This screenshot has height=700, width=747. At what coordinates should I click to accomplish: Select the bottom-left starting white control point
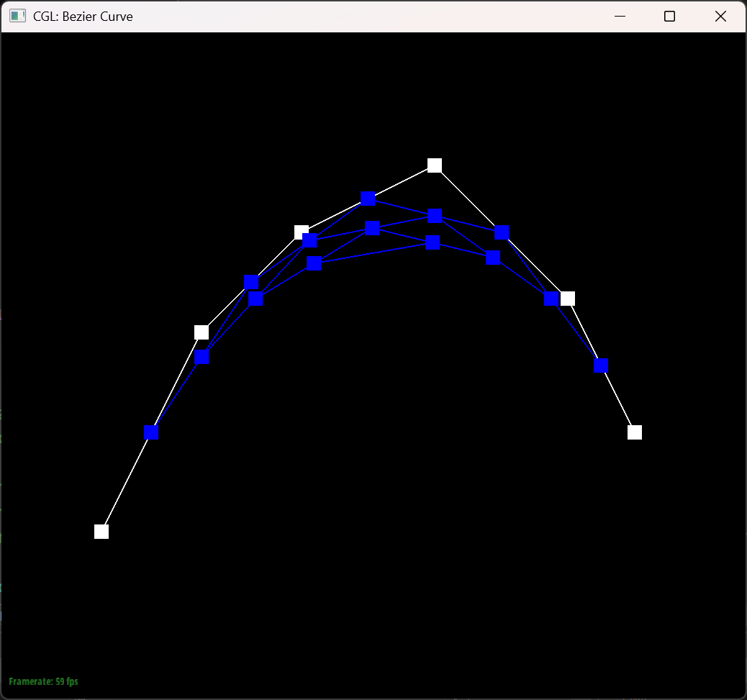click(x=101, y=532)
